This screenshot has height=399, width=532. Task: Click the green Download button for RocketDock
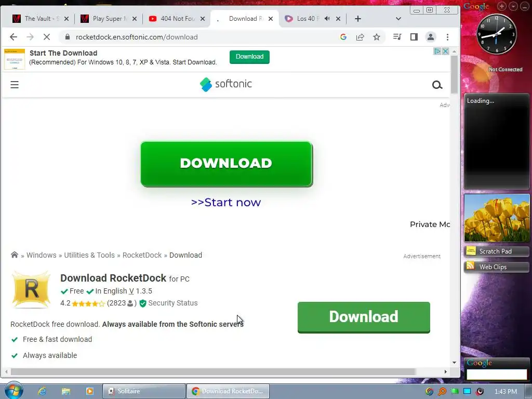pos(364,317)
